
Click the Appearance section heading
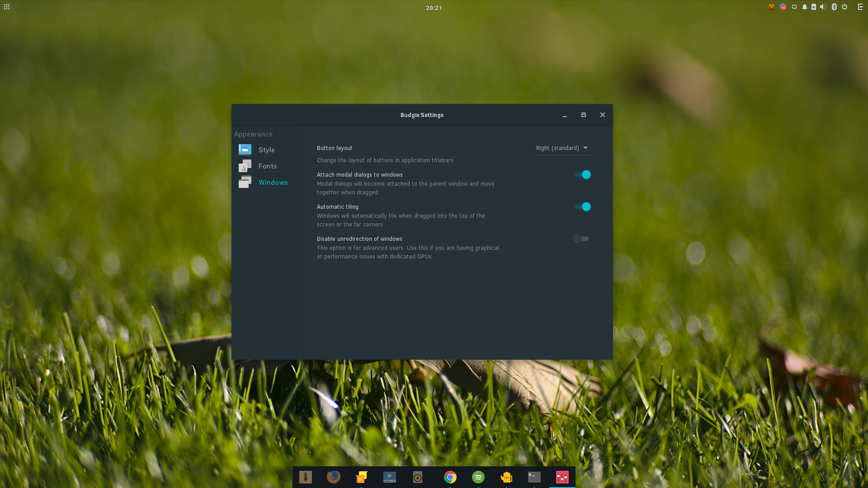pos(253,134)
